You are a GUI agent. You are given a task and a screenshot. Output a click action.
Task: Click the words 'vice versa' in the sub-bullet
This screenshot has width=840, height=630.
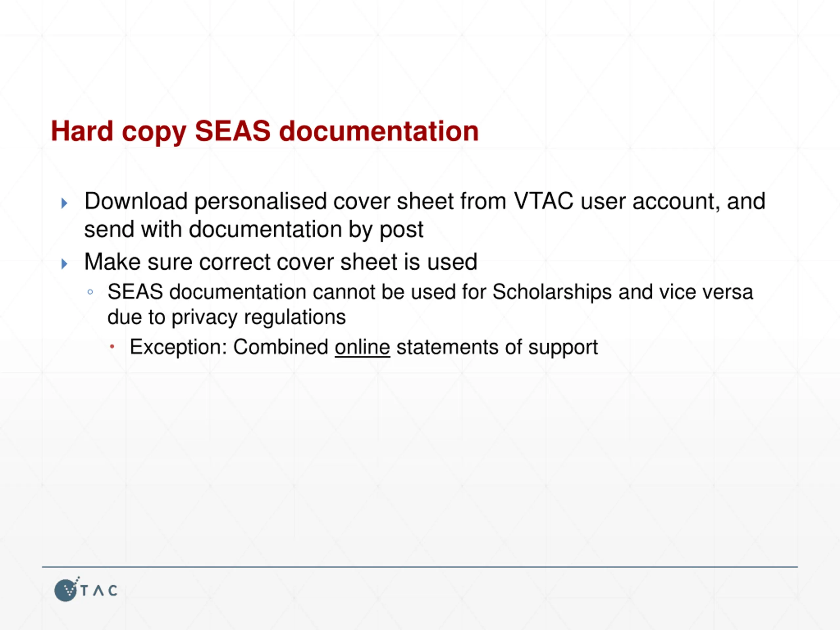click(706, 292)
